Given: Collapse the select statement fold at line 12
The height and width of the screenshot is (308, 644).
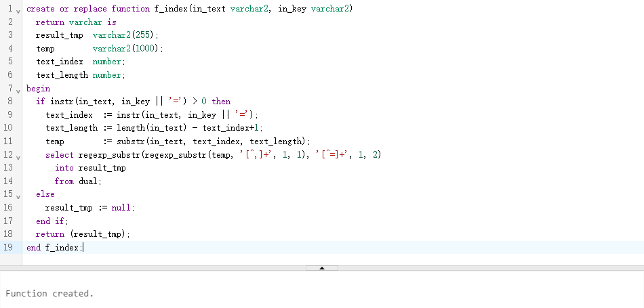Looking at the screenshot, I should click(x=18, y=156).
